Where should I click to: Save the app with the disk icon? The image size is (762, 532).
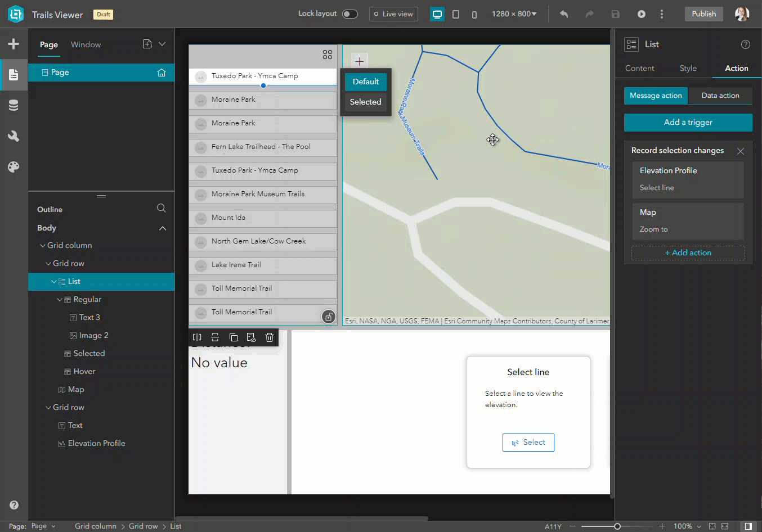pos(615,14)
